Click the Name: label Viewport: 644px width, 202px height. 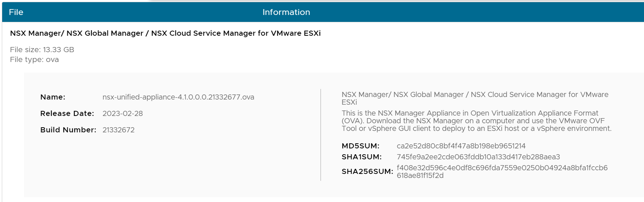click(53, 97)
